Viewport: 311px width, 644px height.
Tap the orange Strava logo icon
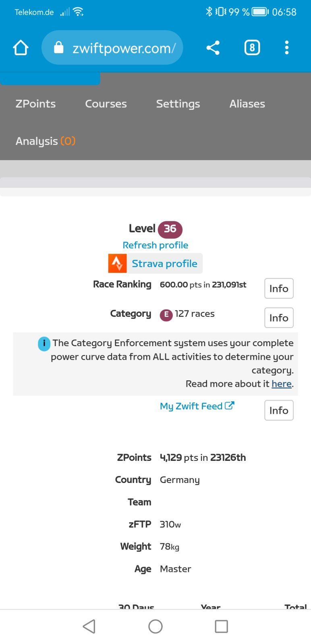coord(117,264)
